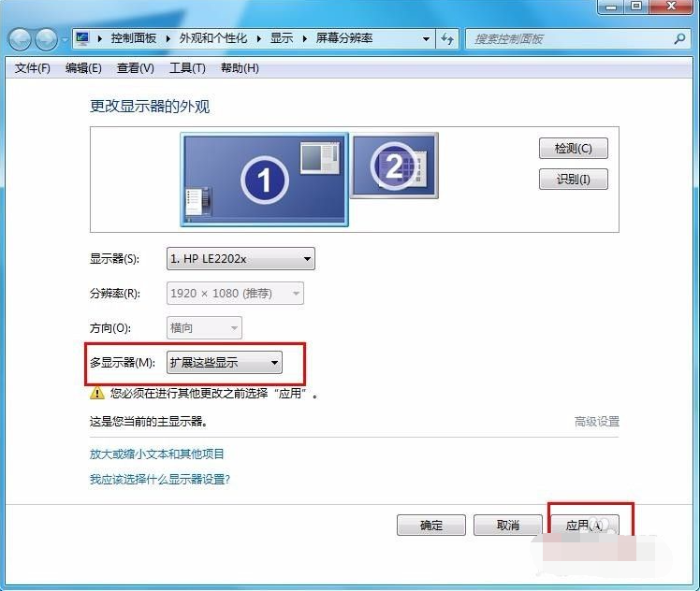Open the 显示器(S) dropdown list

tap(241, 258)
